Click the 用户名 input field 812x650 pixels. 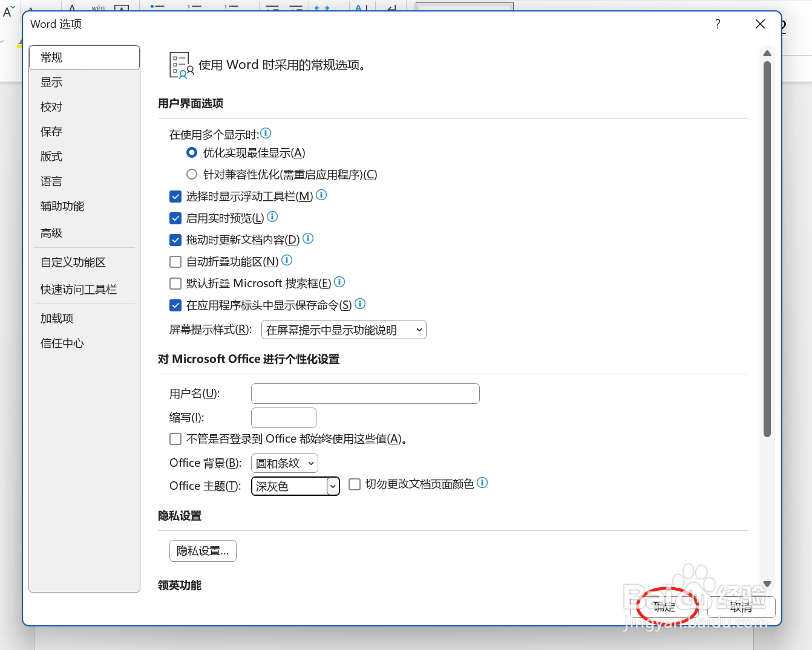(365, 393)
